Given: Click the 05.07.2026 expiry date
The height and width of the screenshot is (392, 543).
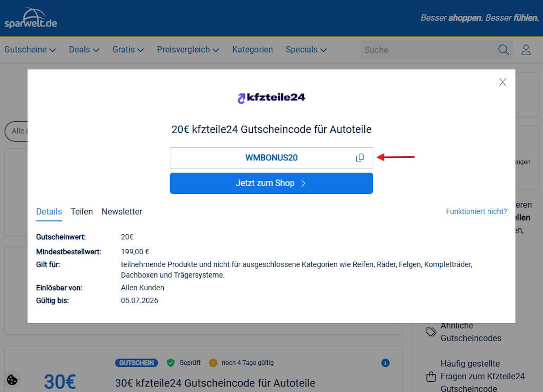Looking at the screenshot, I should point(140,300).
